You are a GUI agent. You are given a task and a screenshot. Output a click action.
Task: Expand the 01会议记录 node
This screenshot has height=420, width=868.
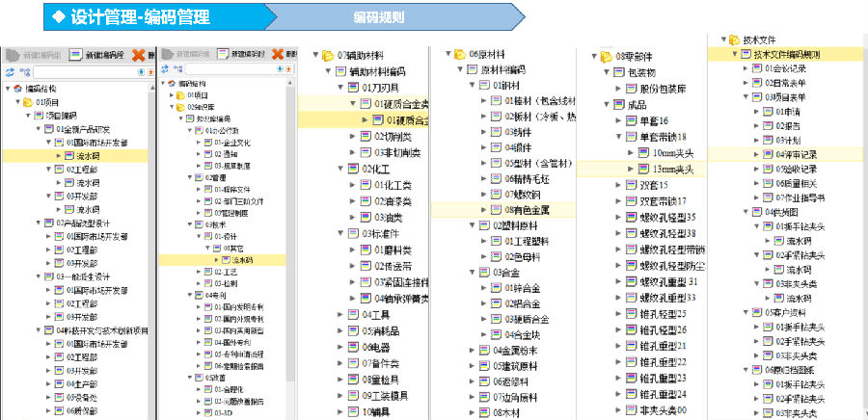point(746,68)
